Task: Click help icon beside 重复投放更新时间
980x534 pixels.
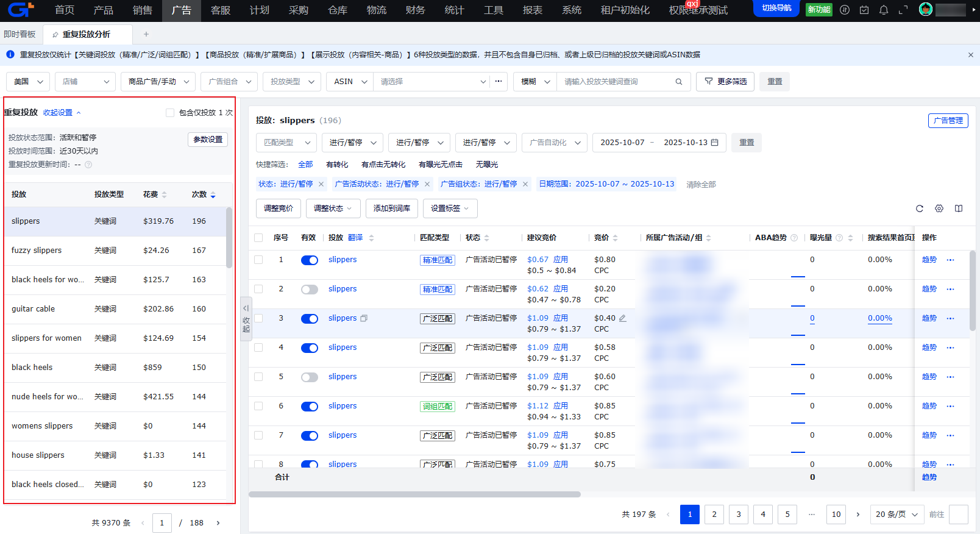Action: pos(88,165)
